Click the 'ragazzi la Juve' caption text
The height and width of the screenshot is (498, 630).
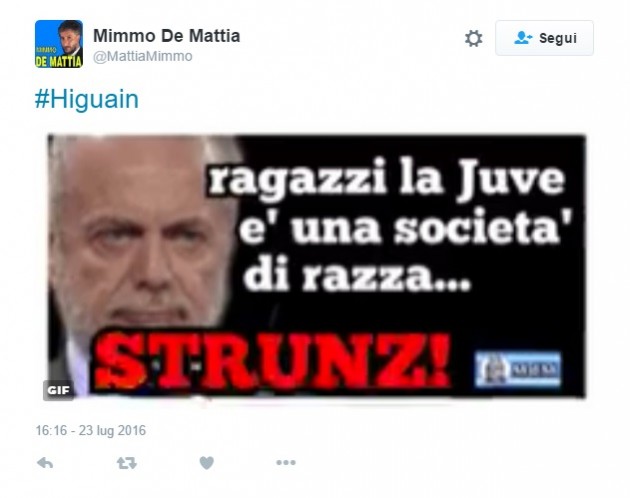pyautogui.click(x=387, y=180)
